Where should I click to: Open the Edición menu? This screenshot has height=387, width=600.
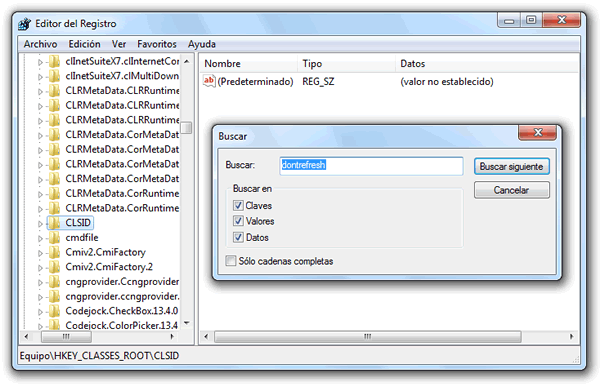pos(84,44)
